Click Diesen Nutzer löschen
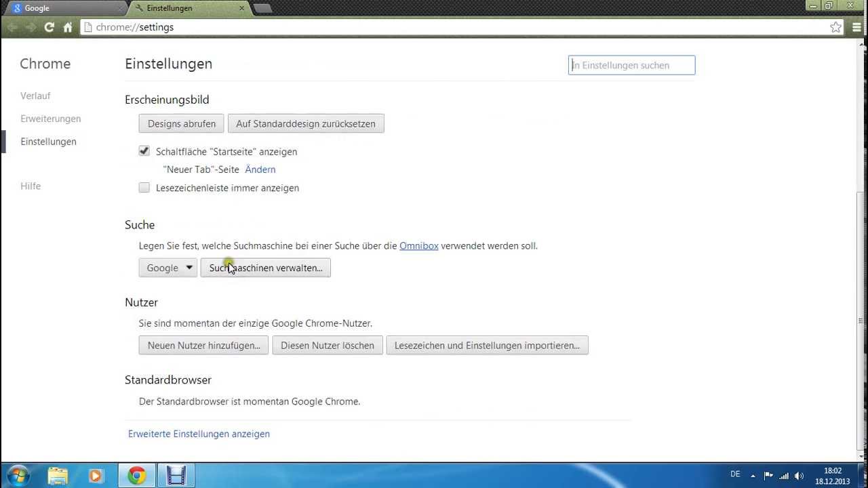 (328, 345)
